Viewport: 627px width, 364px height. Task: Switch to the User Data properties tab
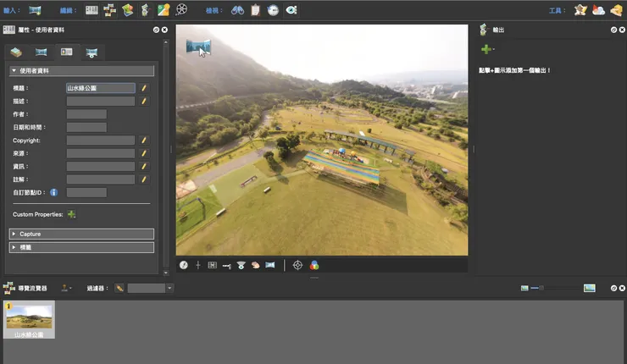(x=67, y=52)
